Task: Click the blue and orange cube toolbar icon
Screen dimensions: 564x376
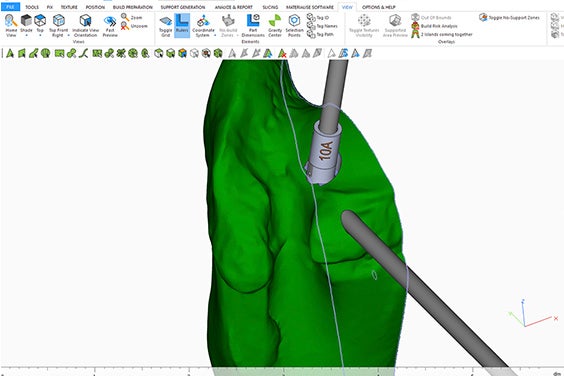Action: click(x=182, y=54)
